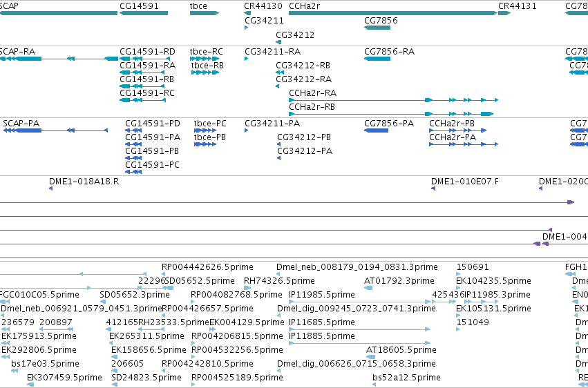The height and width of the screenshot is (388, 588).
Task: Select the AT01792.3prime EST label
Action: tap(399, 280)
